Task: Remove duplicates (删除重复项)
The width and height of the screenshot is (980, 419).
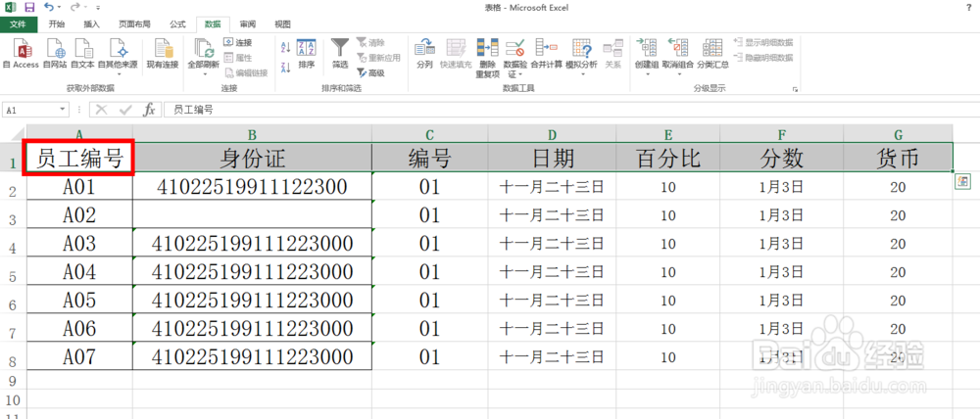Action: pos(487,58)
